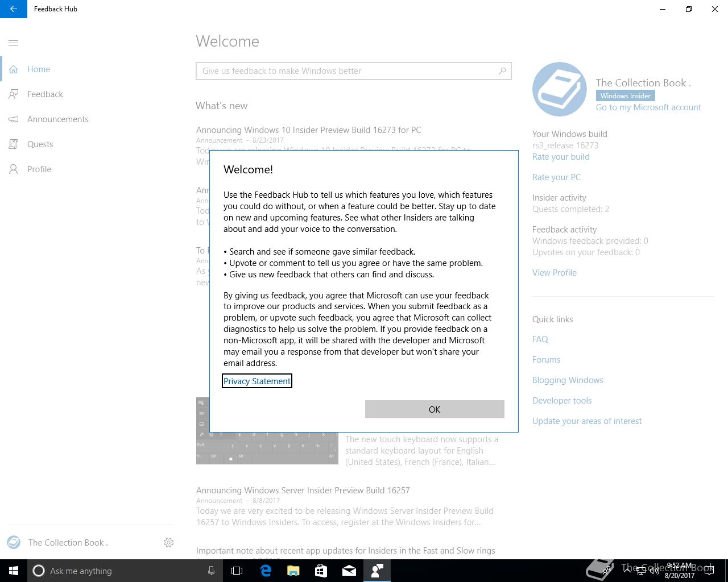
Task: Open File Explorer from the taskbar
Action: tap(293, 571)
